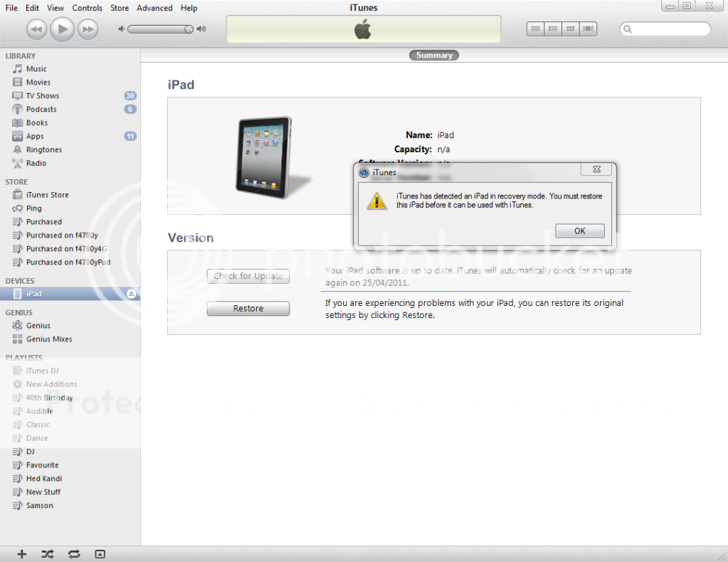Click the Play button
This screenshot has height=562, width=728.
63,29
